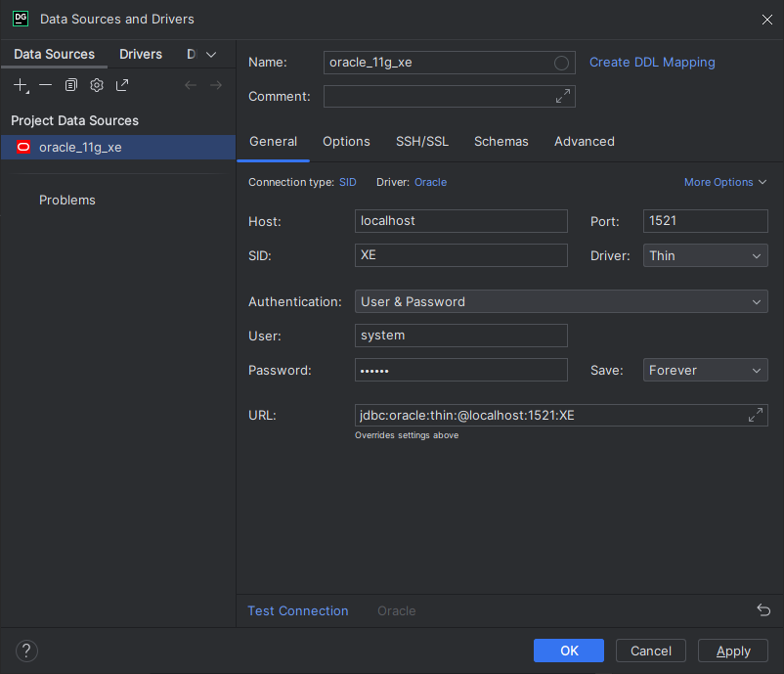This screenshot has height=674, width=784.
Task: Select oracle_11g_xe in Project Data Sources
Action: click(x=118, y=147)
